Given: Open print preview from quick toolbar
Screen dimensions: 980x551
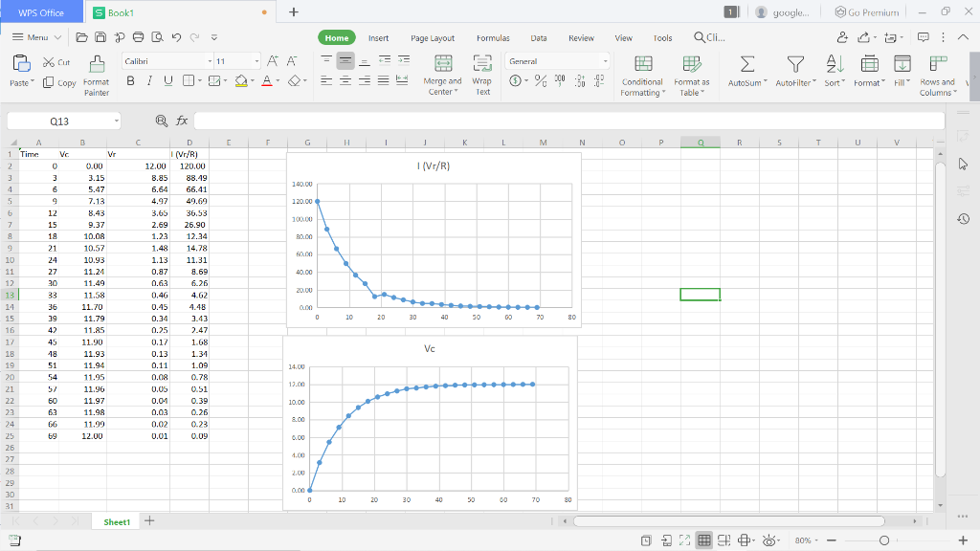Looking at the screenshot, I should [158, 37].
